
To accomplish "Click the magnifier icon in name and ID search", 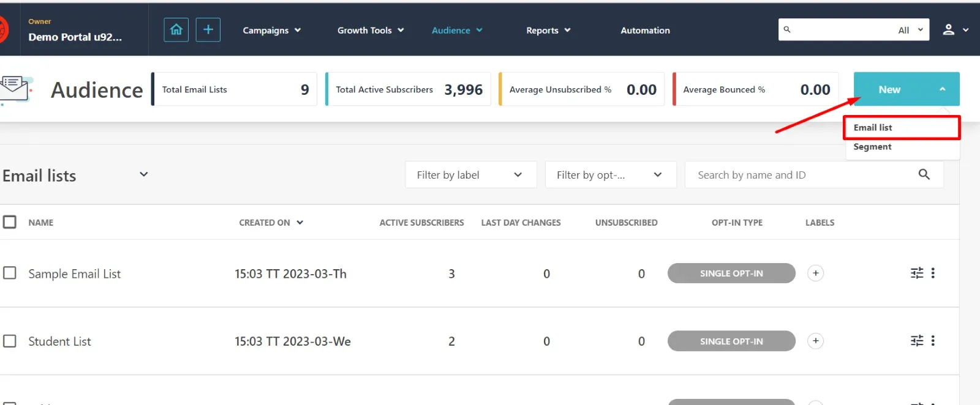I will [x=924, y=174].
